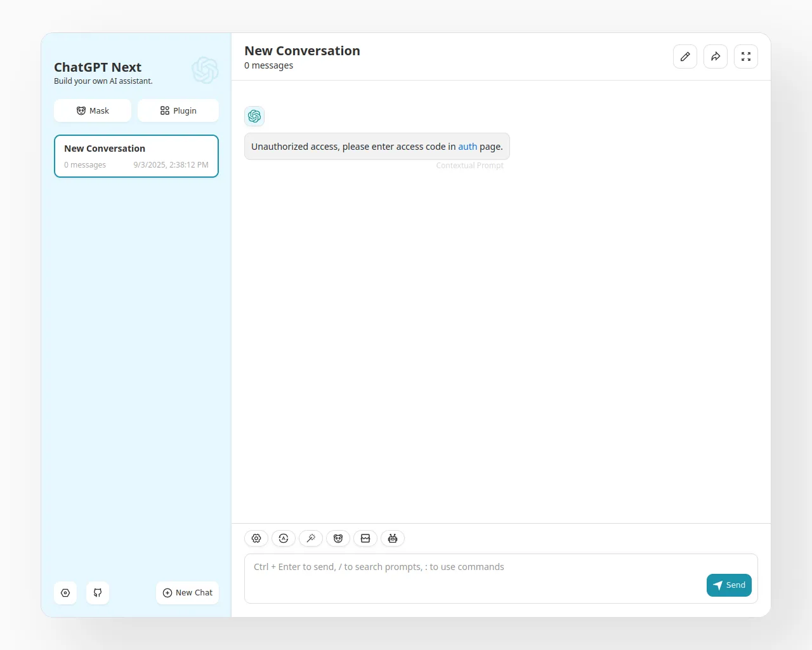Start a New Chat
This screenshot has height=650, width=812.
click(x=188, y=593)
